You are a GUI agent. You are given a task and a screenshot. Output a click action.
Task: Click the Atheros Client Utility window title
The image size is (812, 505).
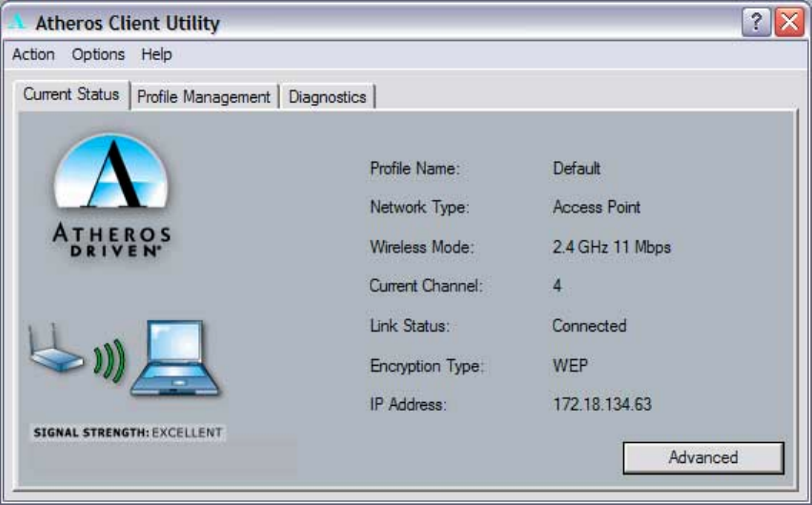pos(128,23)
